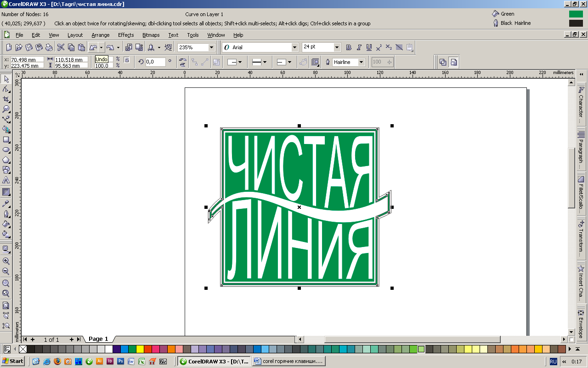Pick the yellow swatch in palette

coord(140,350)
